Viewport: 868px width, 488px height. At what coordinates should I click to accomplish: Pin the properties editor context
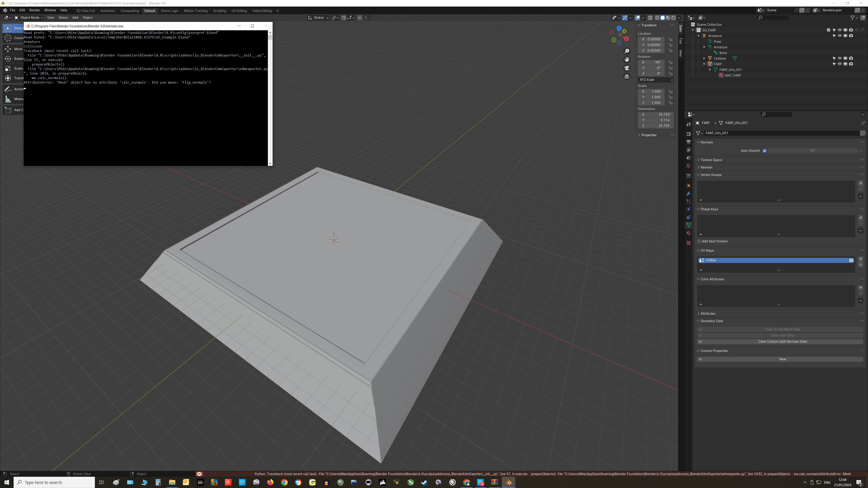[863, 123]
